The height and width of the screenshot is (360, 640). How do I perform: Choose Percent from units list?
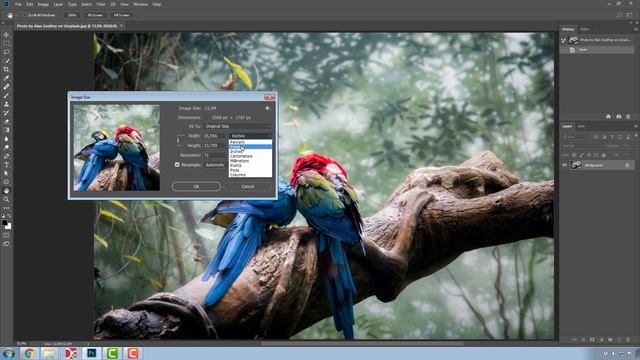[x=250, y=142]
